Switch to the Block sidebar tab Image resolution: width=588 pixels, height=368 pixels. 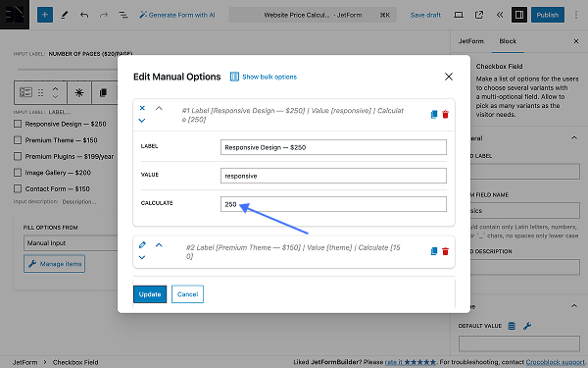508,41
